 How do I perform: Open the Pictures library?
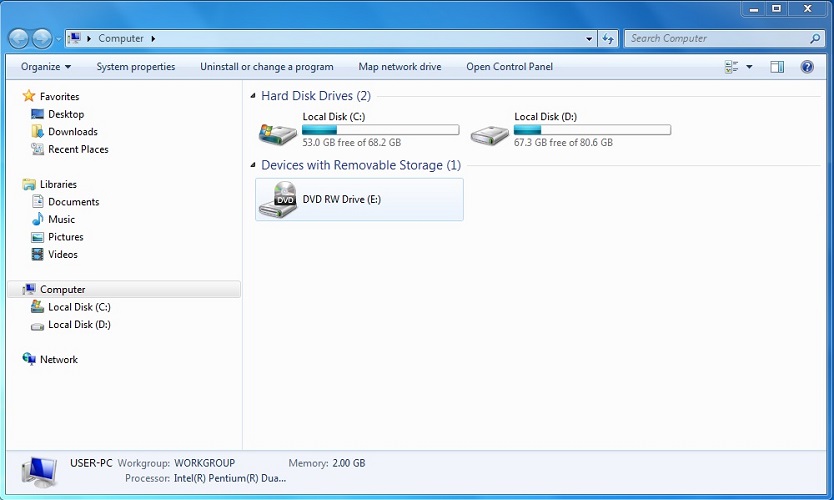click(66, 237)
